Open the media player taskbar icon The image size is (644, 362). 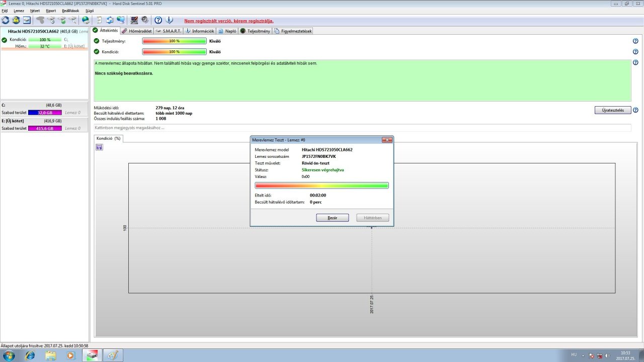[71, 355]
